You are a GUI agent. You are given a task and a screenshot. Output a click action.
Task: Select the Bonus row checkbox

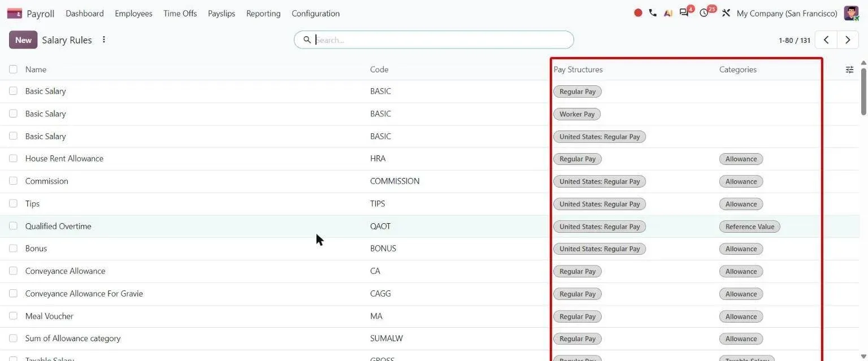[x=13, y=248]
